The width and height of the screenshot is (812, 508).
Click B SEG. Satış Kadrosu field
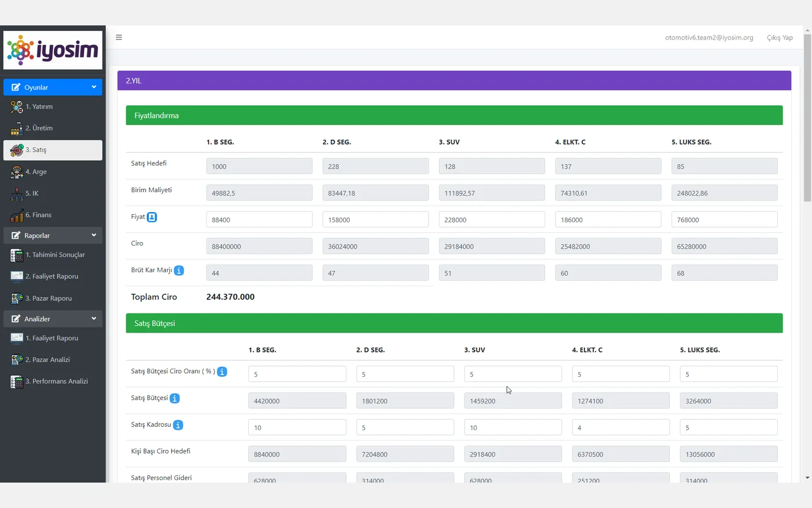pos(297,427)
